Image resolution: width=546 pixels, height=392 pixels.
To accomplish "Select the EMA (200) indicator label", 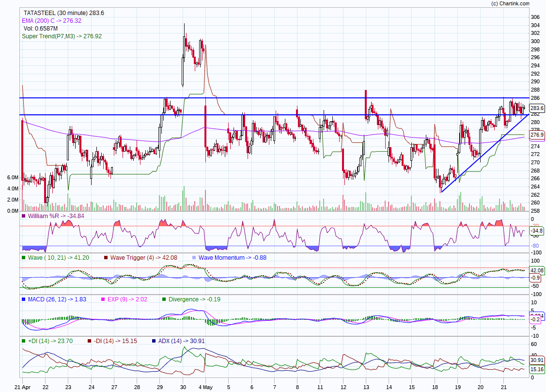I will (51, 21).
